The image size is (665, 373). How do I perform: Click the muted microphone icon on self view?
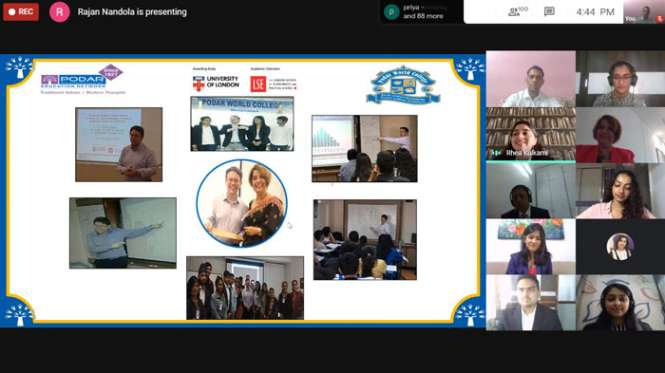pos(660,19)
